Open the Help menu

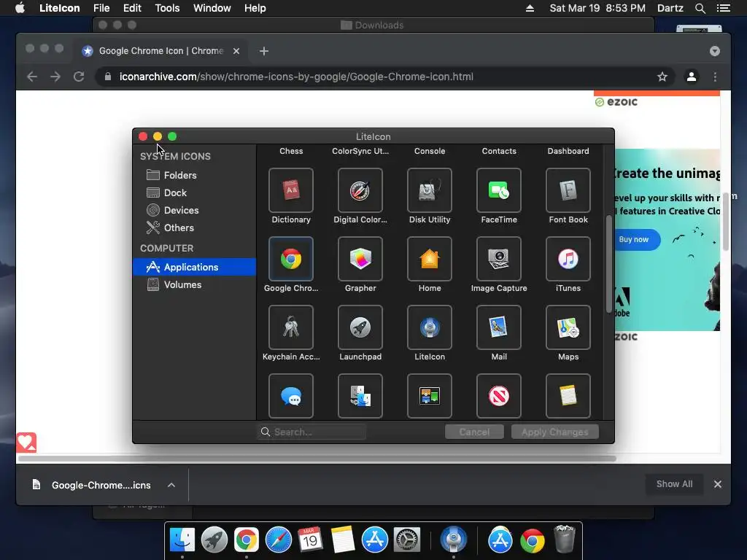[x=255, y=8]
